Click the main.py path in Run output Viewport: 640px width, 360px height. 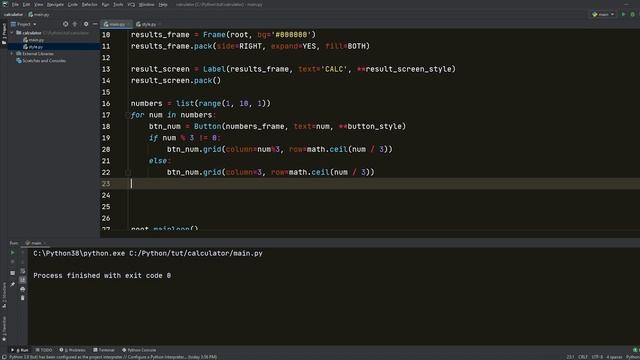(196, 253)
